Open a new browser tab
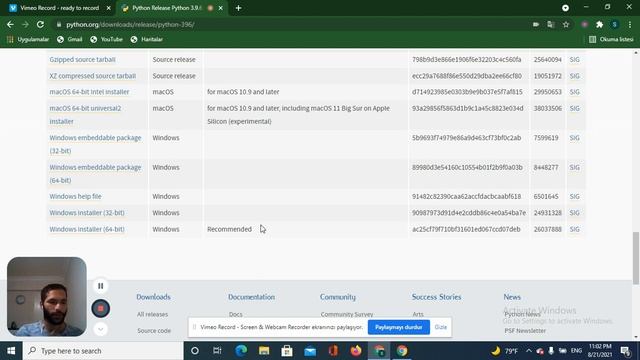 click(238, 8)
